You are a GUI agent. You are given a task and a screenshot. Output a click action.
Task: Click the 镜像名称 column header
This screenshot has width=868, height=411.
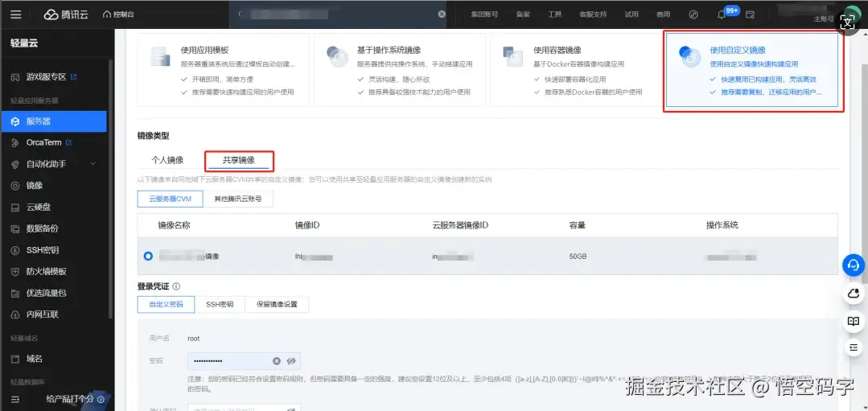[175, 225]
